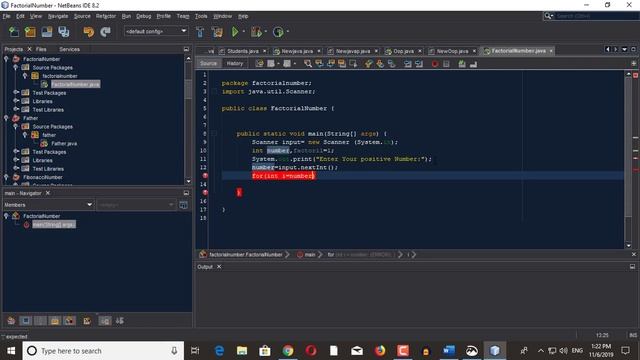The image size is (640, 360).
Task: Open the Tools menu
Action: [x=201, y=16]
